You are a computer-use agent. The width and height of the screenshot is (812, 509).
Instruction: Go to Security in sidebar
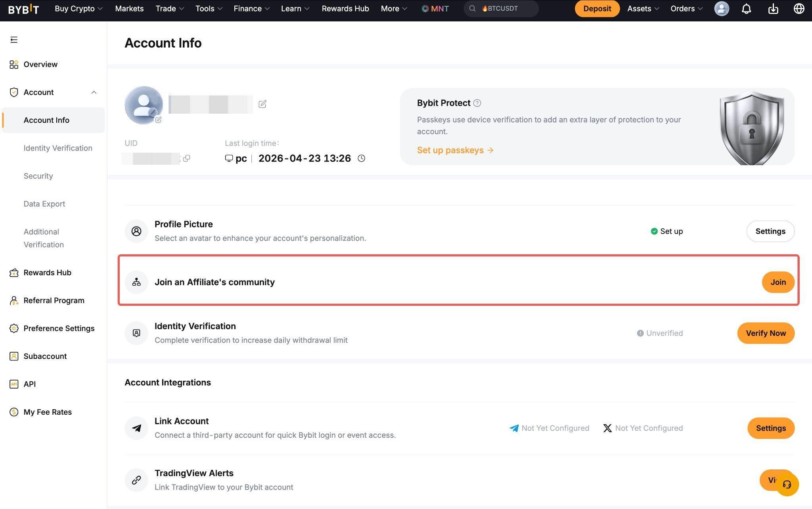coord(38,176)
